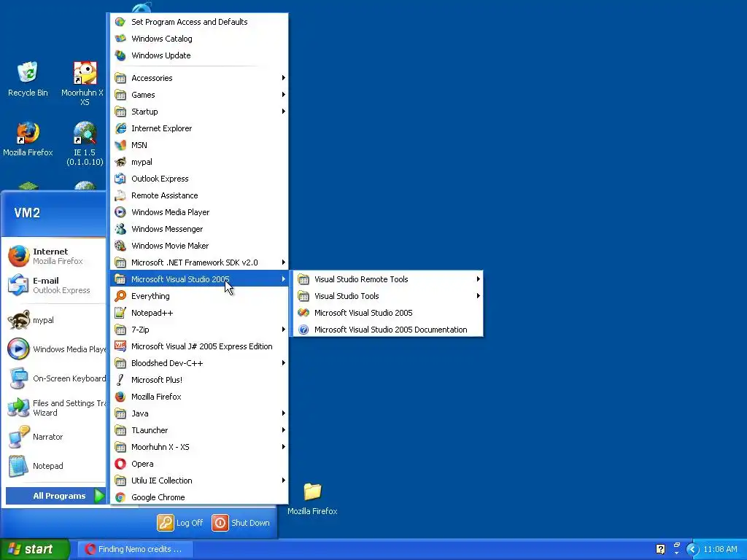Click the All Programs button
This screenshot has width=747, height=560.
click(55, 496)
